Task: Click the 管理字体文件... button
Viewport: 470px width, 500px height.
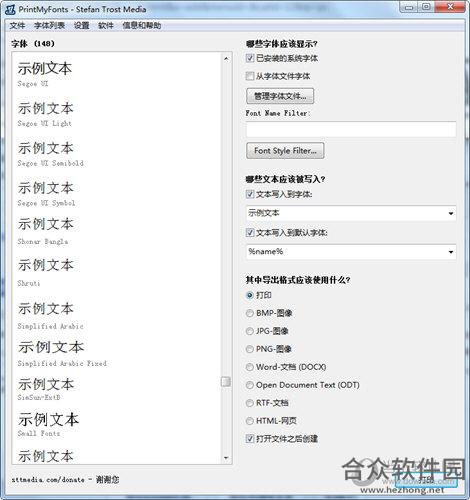Action: 280,96
